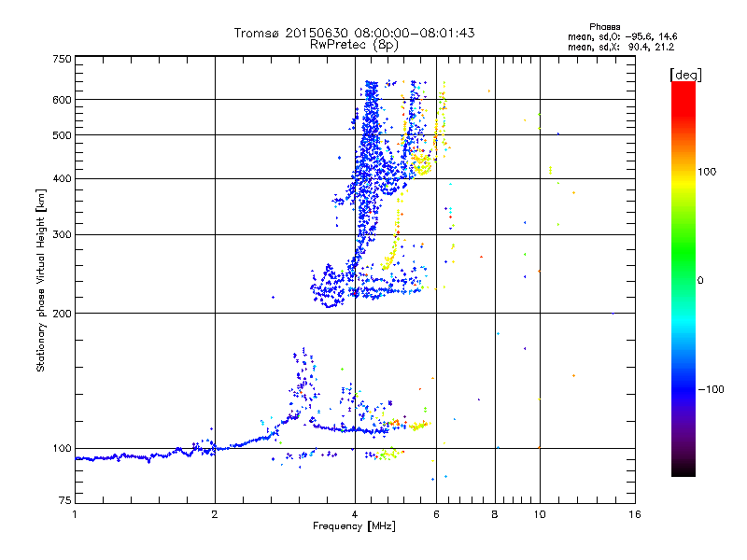Click the x-axis label '16'
This screenshot has width=747, height=560.
(x=635, y=514)
